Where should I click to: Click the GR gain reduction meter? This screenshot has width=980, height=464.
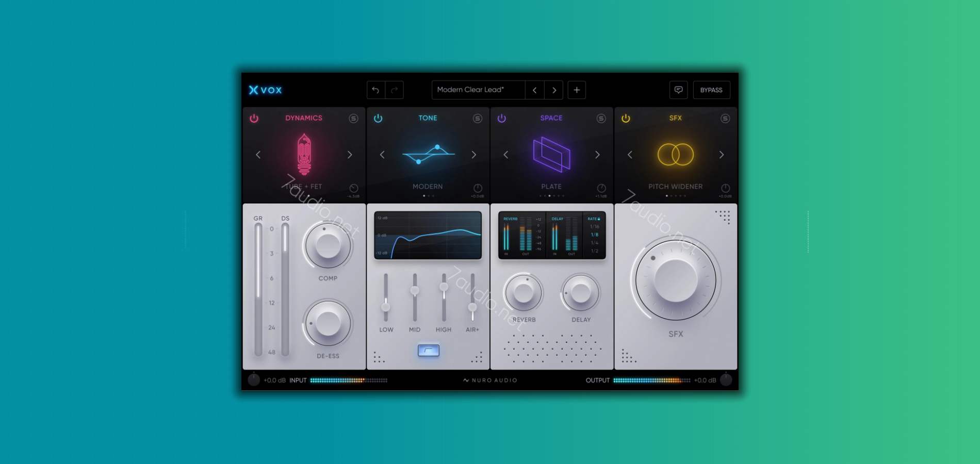pos(258,289)
